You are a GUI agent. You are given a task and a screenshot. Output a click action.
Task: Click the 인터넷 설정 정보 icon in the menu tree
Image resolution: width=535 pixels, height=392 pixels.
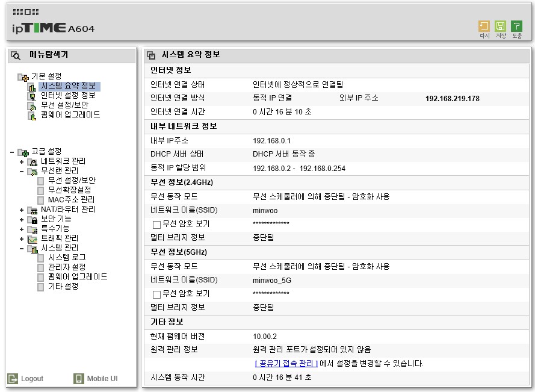[x=32, y=97]
